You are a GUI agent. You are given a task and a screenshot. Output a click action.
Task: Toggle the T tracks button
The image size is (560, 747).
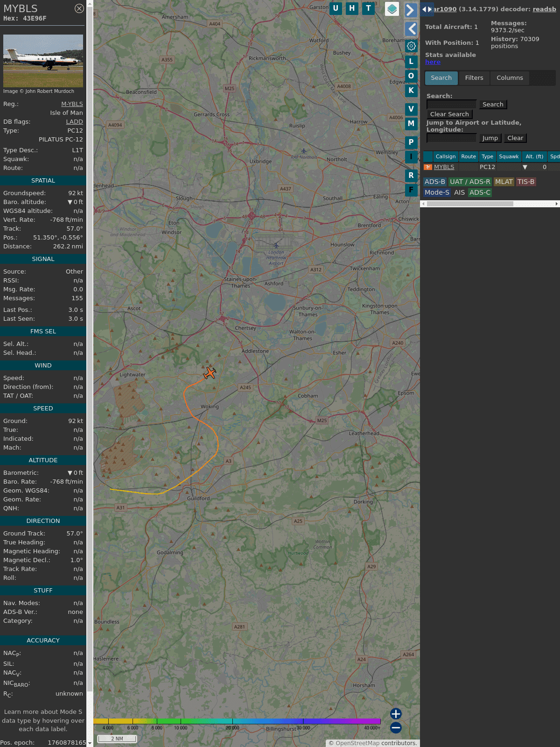point(368,8)
